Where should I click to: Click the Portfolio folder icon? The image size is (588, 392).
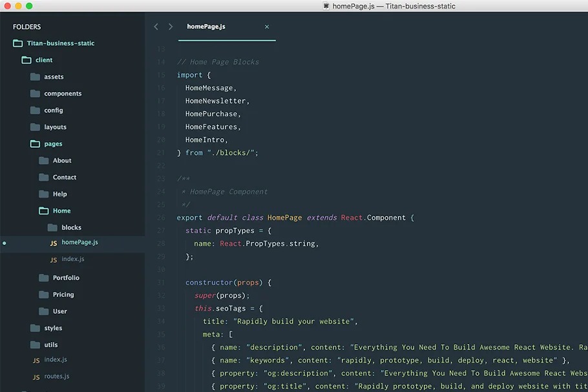pos(44,278)
